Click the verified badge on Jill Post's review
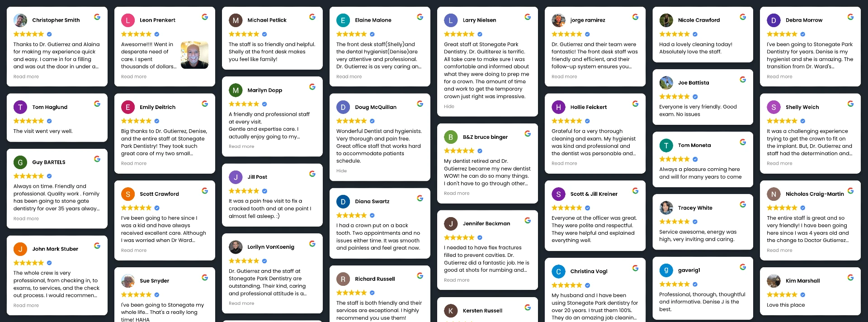Viewport: 868px width, 322px height. pyautogui.click(x=264, y=191)
